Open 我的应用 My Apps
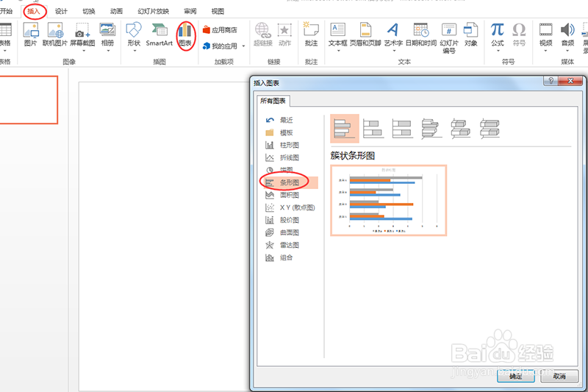Viewport: 588px width, 392px height. [220, 46]
